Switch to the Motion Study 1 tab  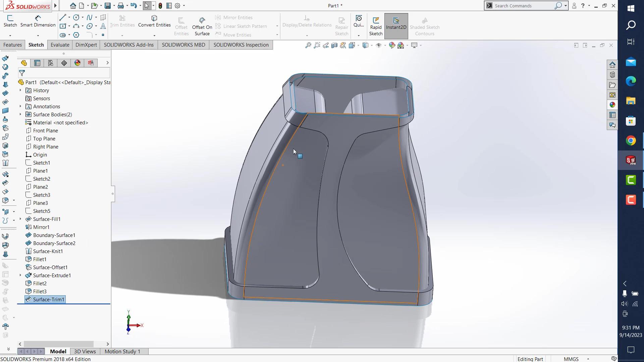coord(122,351)
